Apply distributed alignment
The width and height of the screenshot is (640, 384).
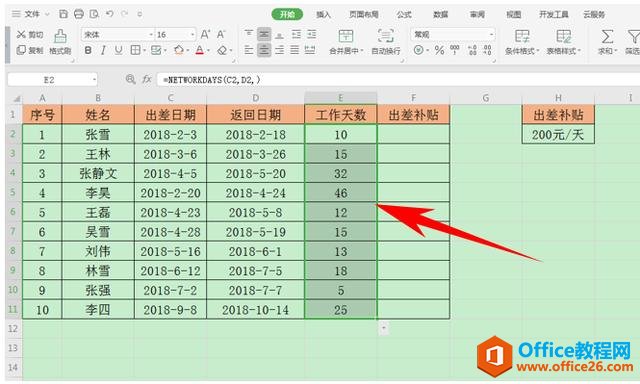click(x=310, y=50)
